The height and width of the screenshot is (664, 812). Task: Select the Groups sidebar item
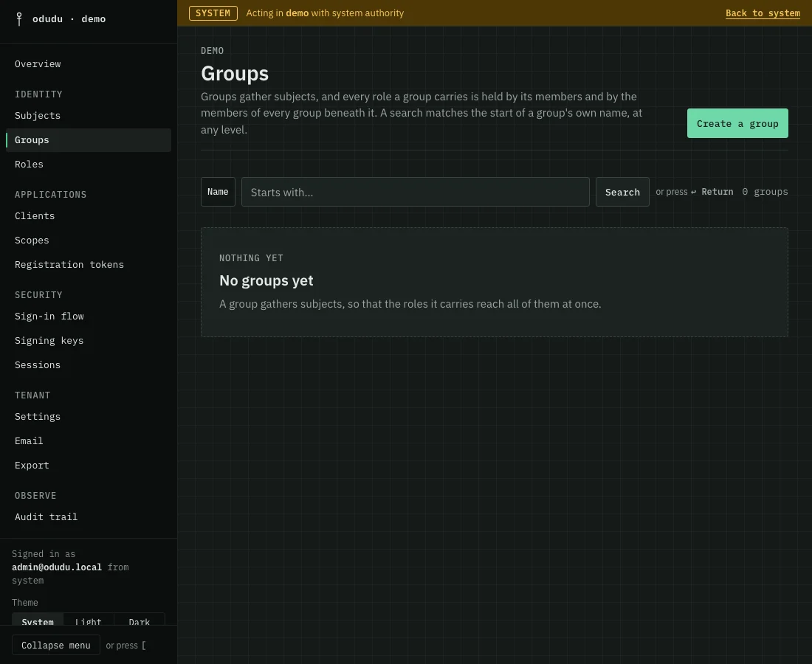pyautogui.click(x=89, y=140)
